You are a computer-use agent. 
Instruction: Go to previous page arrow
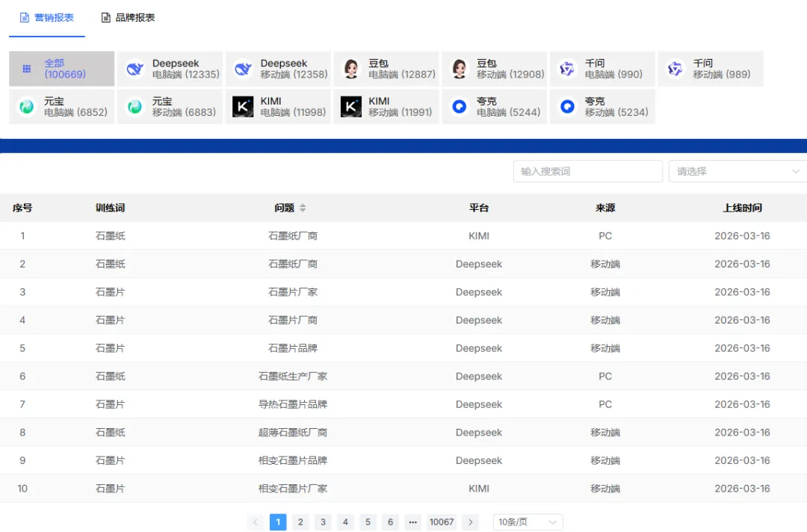click(256, 522)
